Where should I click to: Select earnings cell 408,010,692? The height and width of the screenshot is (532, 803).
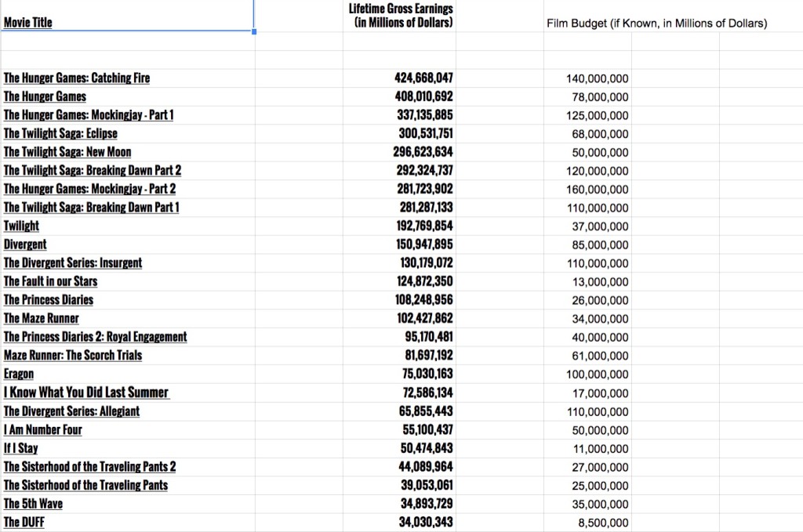399,96
